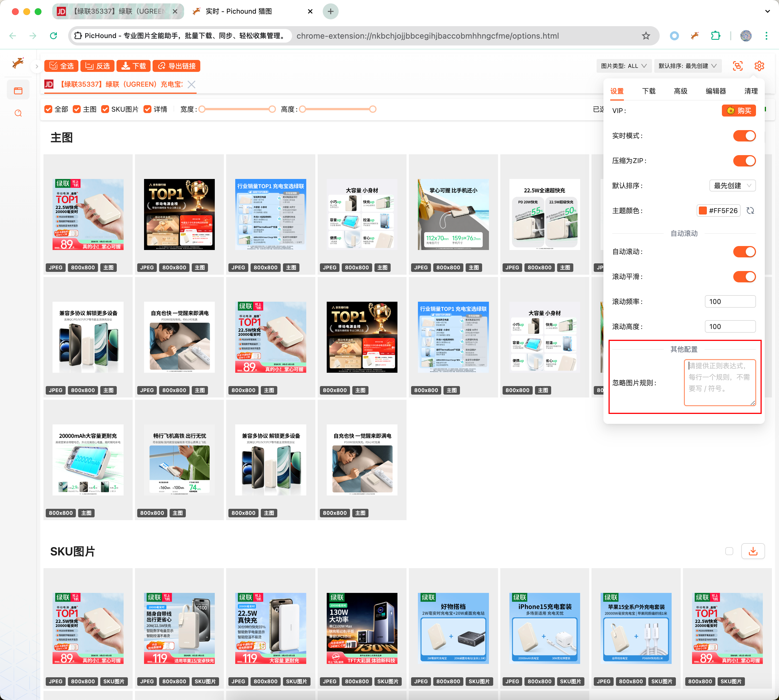Disable the 实时模式 toggle
This screenshot has width=779, height=700.
744,136
